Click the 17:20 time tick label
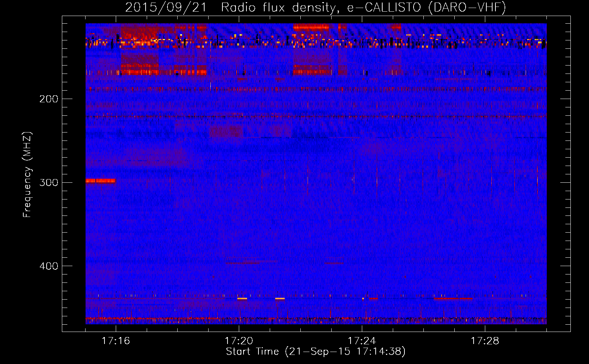The height and width of the screenshot is (364, 589). [x=239, y=341]
